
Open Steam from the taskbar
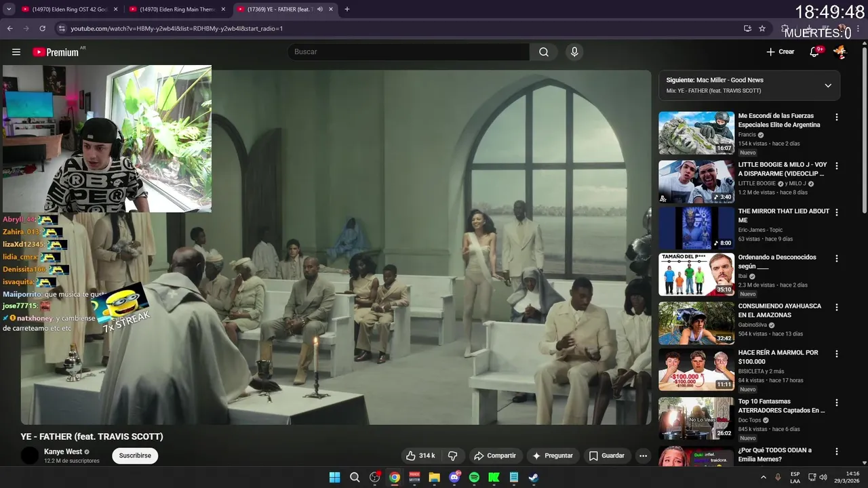click(534, 477)
